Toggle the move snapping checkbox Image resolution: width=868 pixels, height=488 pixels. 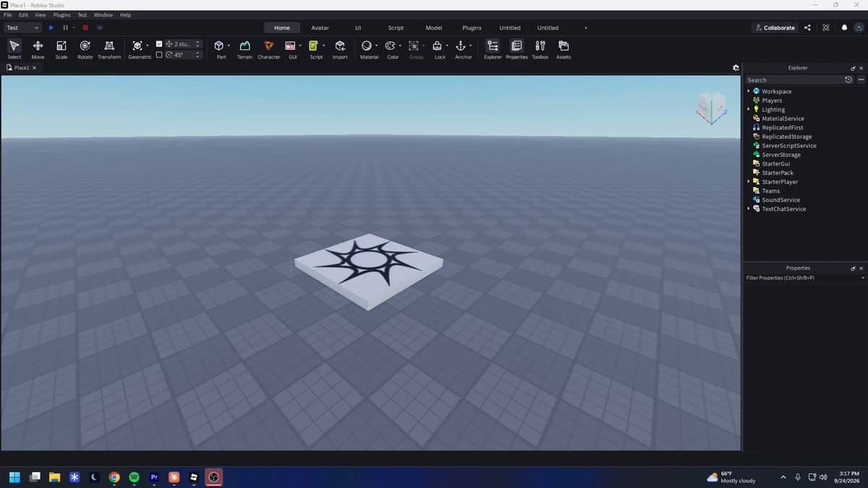[159, 44]
